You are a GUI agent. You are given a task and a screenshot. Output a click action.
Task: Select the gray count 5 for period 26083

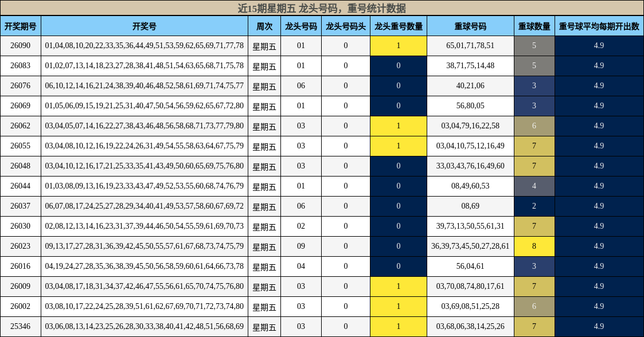[534, 65]
